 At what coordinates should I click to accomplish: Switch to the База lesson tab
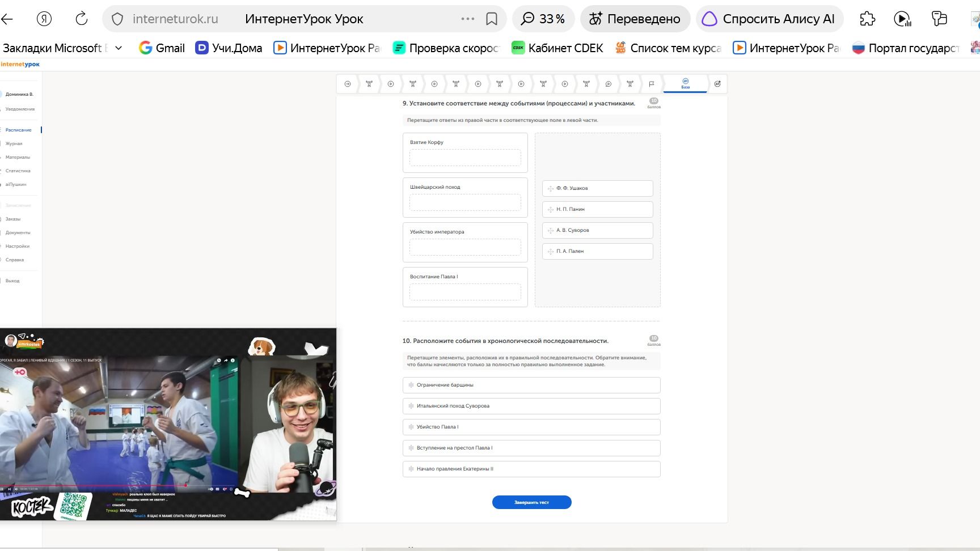pos(685,84)
